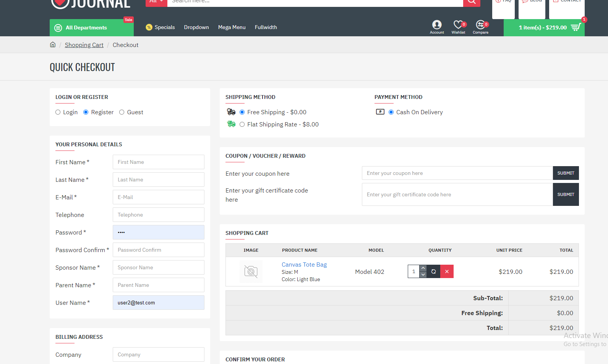
Task: Open the search category dropdown
Action: (156, 2)
